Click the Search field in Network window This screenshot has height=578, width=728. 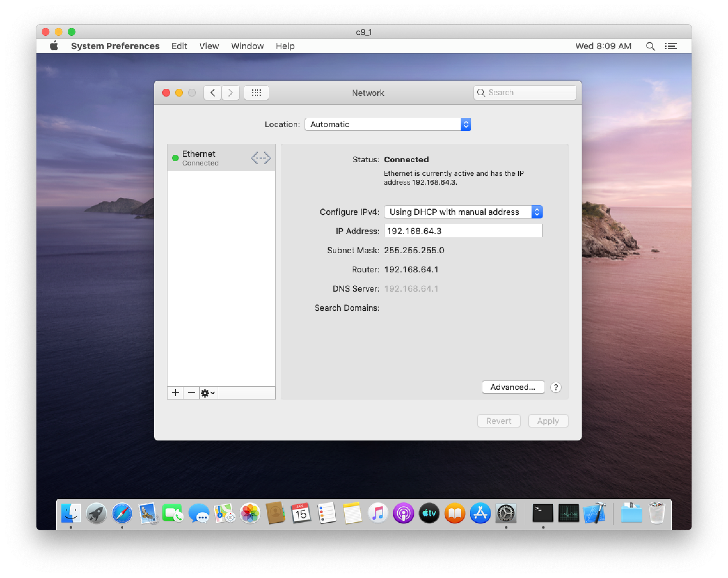coord(525,92)
